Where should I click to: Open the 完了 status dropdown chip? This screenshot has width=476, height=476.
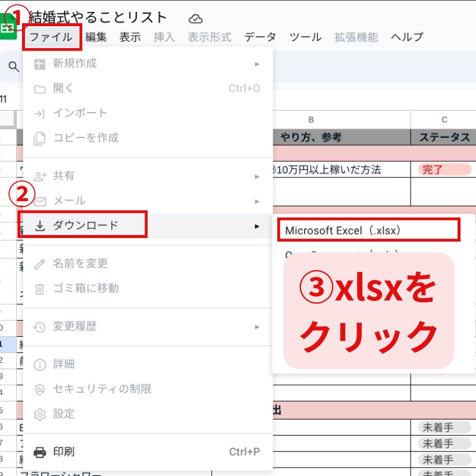pos(444,170)
